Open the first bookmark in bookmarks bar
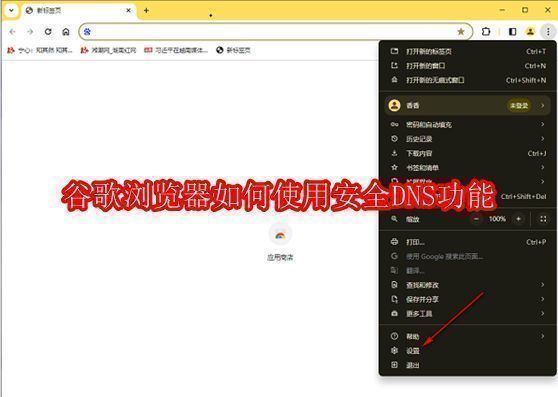The image size is (558, 397). [39, 51]
